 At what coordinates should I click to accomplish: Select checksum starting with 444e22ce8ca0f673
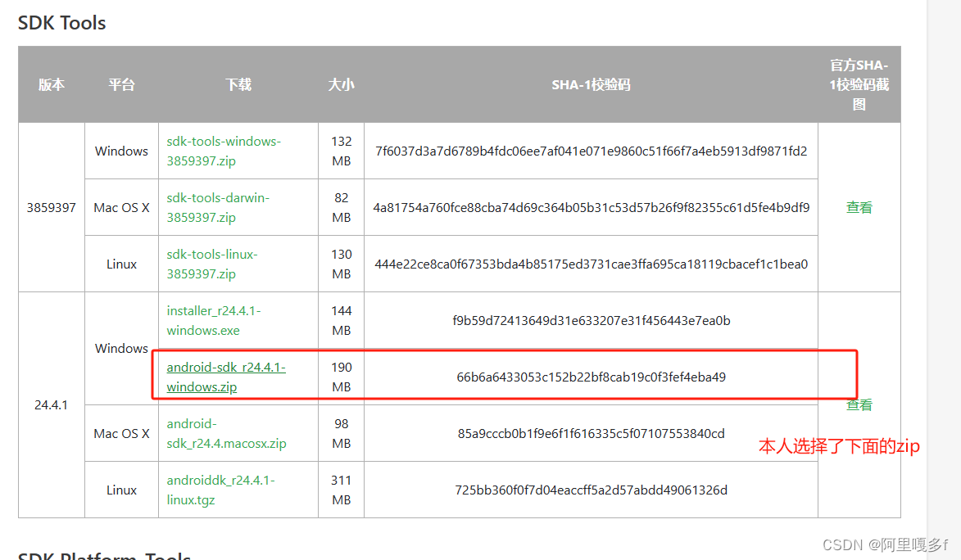coord(591,264)
